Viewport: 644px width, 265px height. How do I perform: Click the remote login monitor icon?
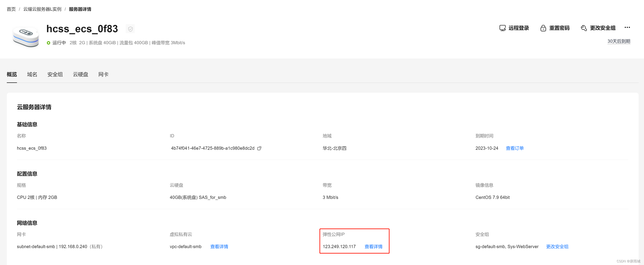click(x=502, y=28)
